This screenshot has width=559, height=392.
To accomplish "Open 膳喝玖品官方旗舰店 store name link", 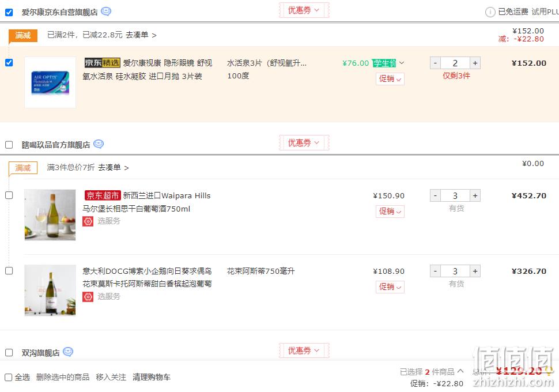I will 56,145.
